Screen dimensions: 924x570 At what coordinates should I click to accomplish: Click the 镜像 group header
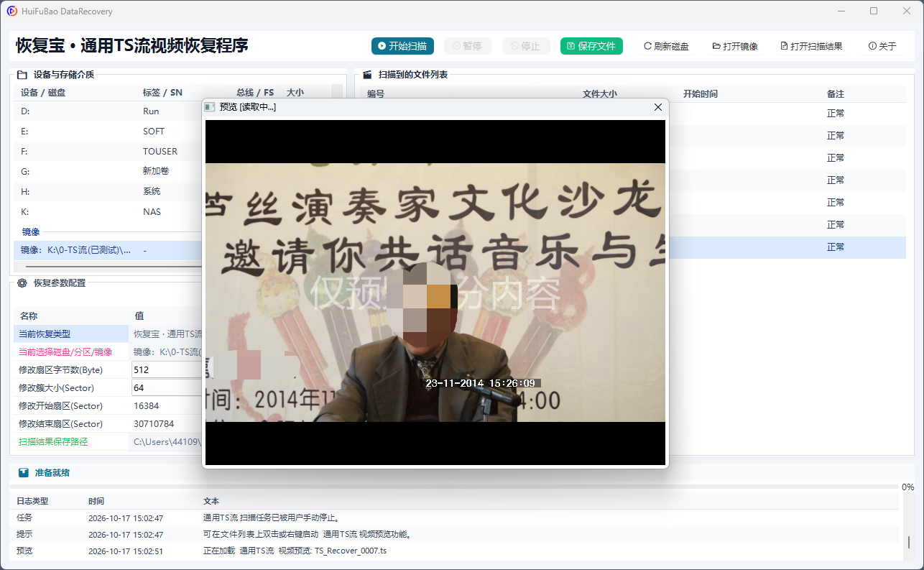coord(31,232)
